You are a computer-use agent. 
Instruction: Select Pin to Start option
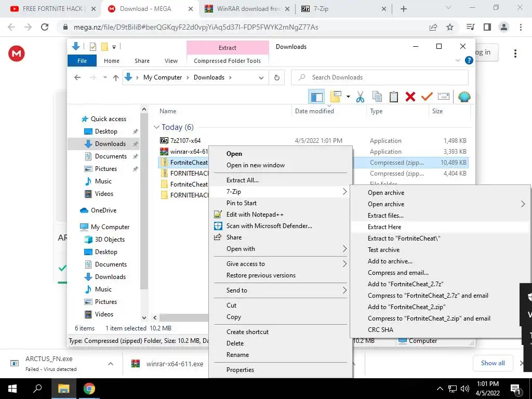(280, 203)
